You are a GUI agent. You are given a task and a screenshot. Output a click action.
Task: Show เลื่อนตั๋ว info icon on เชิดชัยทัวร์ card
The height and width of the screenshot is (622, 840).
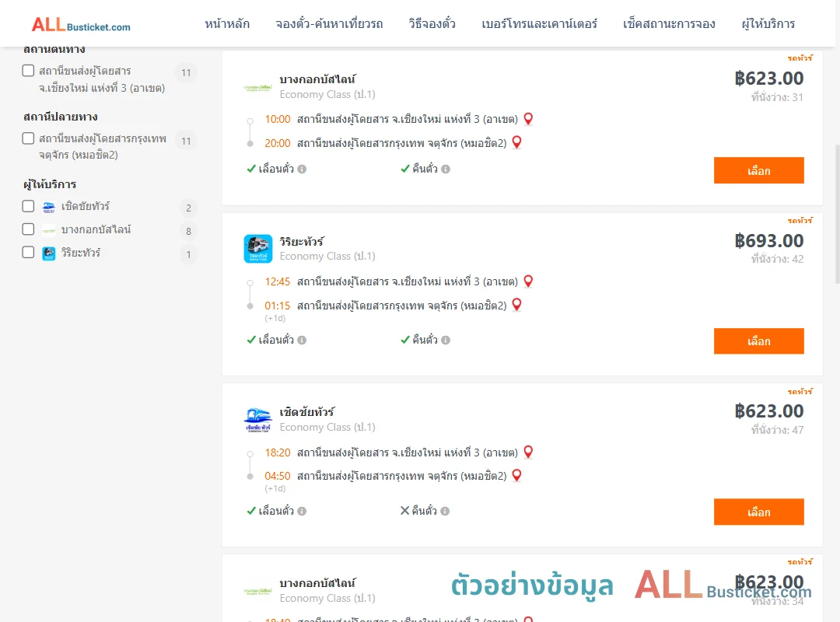tap(302, 511)
